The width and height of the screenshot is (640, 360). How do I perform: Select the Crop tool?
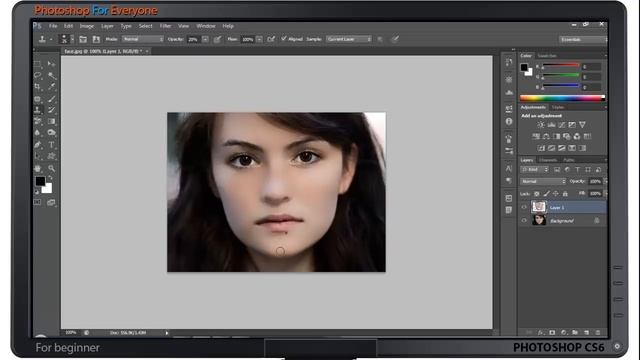(38, 87)
